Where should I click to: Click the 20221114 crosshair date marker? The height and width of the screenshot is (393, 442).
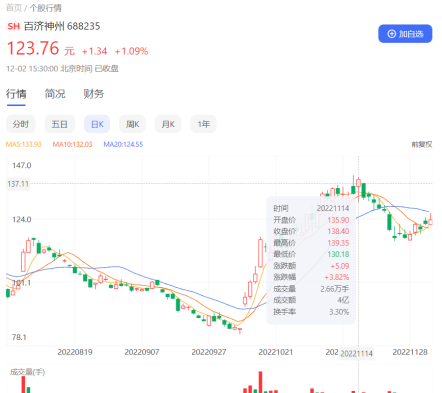(x=357, y=354)
